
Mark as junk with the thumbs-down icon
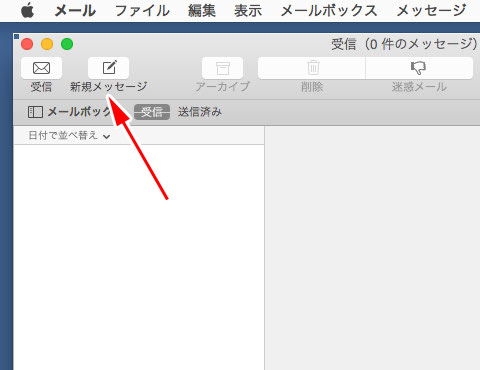pos(419,68)
